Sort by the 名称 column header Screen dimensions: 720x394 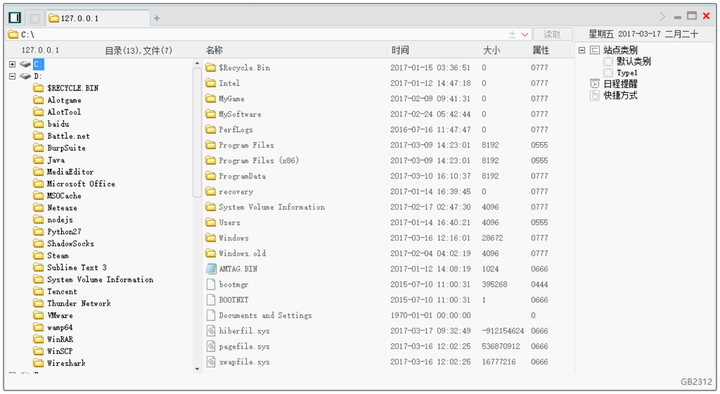coord(214,51)
